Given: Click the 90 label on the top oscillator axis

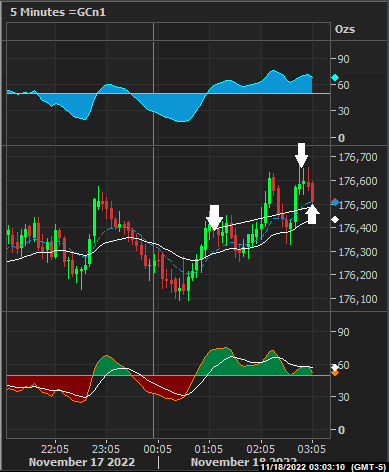Looking at the screenshot, I should pos(344,59).
